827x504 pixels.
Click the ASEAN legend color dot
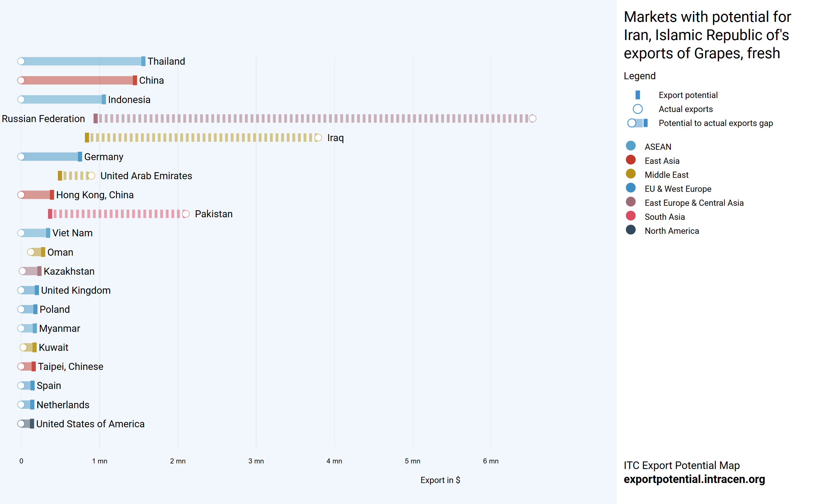coord(631,146)
